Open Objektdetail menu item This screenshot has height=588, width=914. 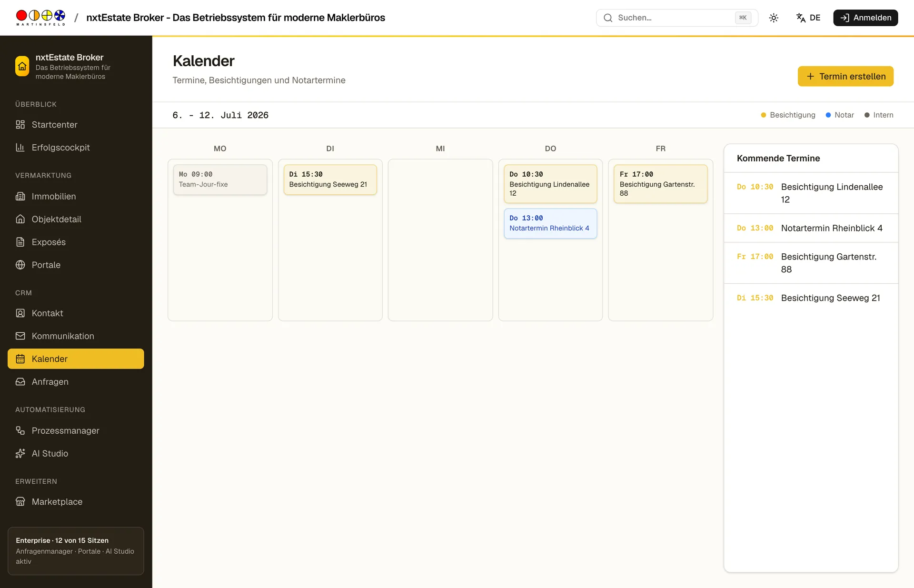(76, 219)
